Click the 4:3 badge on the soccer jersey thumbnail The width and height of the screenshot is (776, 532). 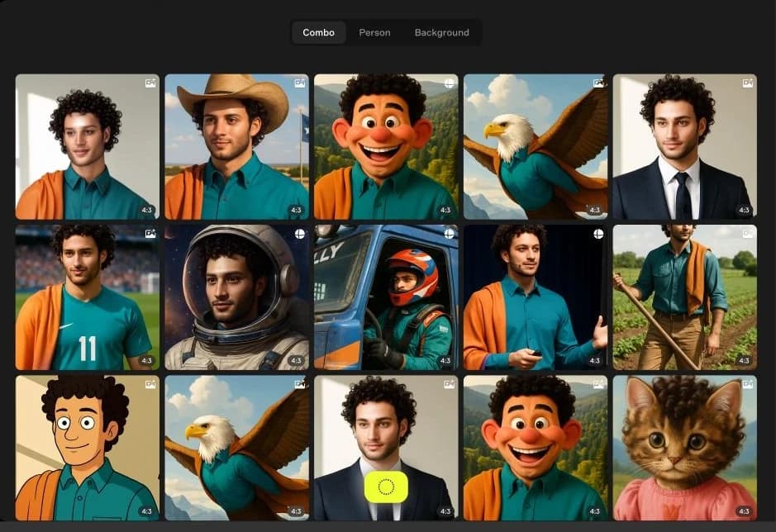[146, 361]
